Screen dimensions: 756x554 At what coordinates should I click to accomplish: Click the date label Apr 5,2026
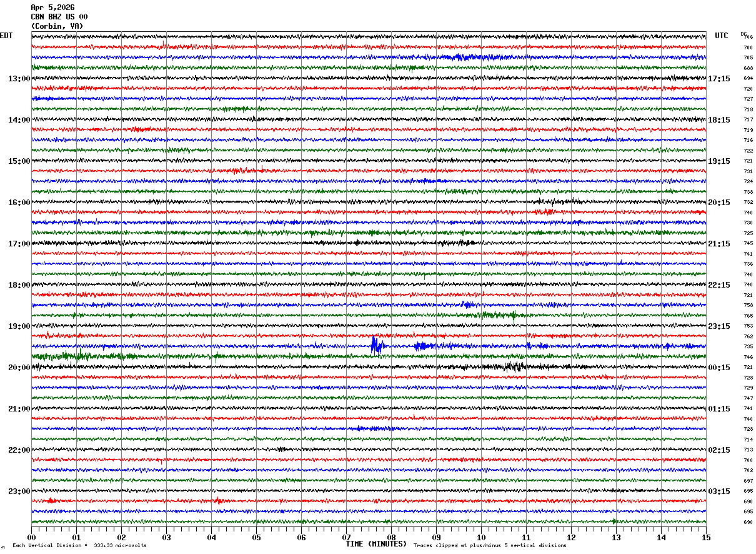52,8
